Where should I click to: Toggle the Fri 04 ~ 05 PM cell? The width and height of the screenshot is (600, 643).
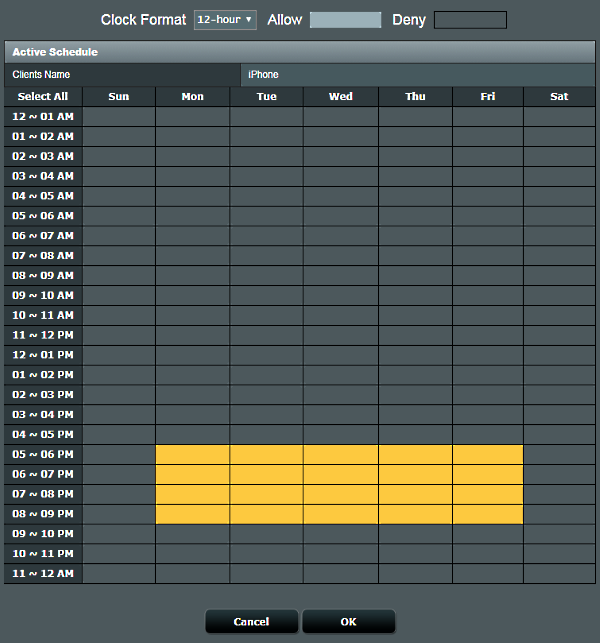(x=488, y=435)
